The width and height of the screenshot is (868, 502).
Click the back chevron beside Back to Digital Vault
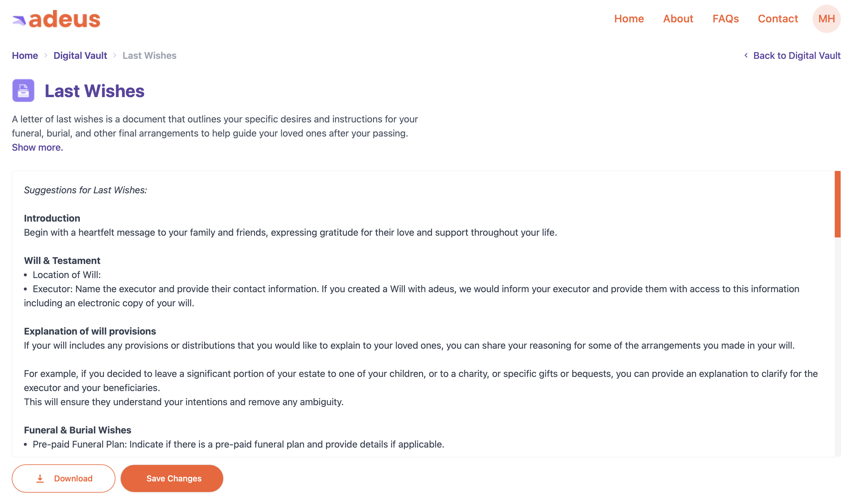pos(746,55)
